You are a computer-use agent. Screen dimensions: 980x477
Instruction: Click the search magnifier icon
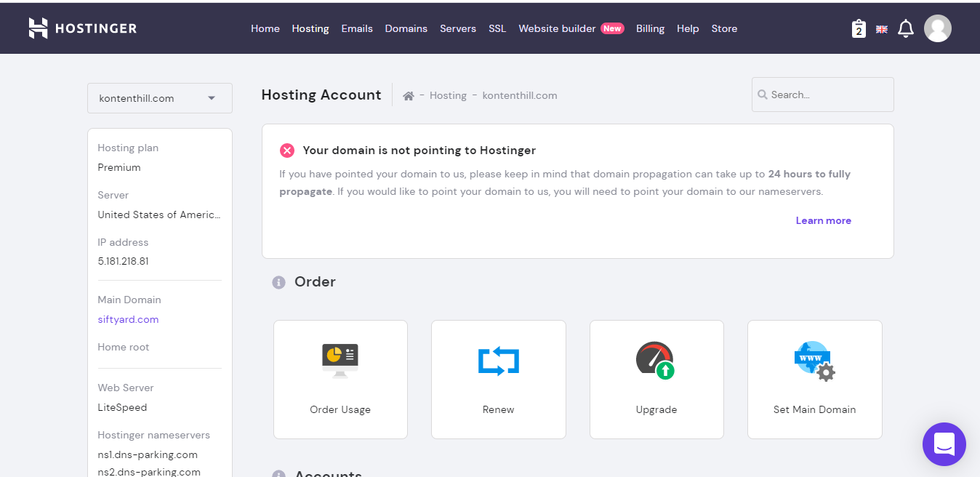coord(763,95)
